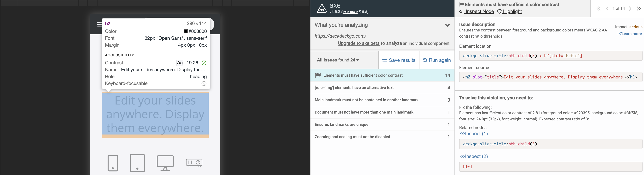
Task: Click the 'deckgo-slide-title:nth-child(2)' related node box
Action: (551, 144)
